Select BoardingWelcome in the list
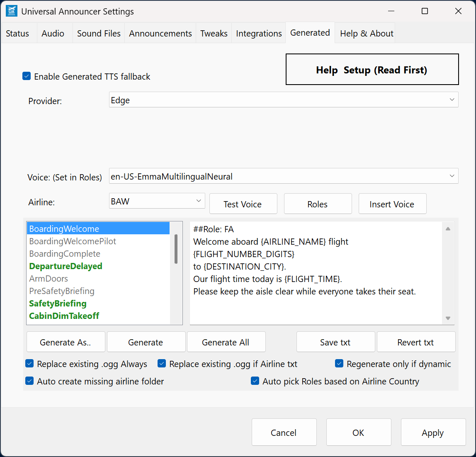The width and height of the screenshot is (476, 457). point(98,228)
